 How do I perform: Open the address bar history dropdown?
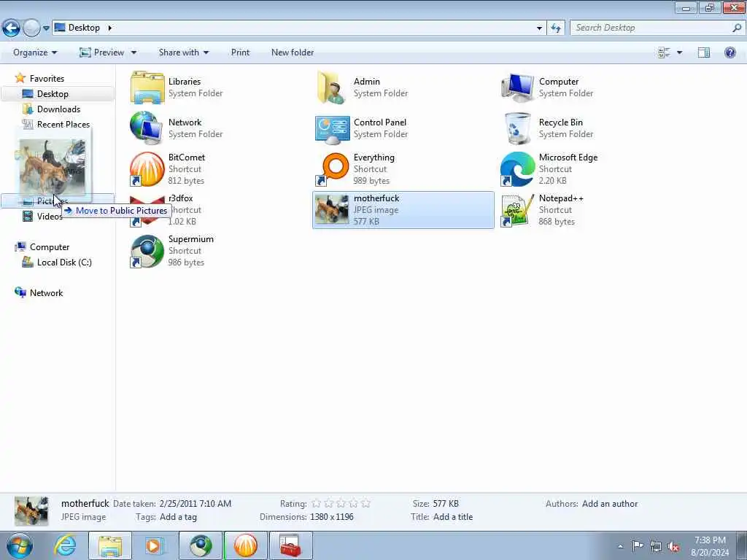pyautogui.click(x=539, y=28)
